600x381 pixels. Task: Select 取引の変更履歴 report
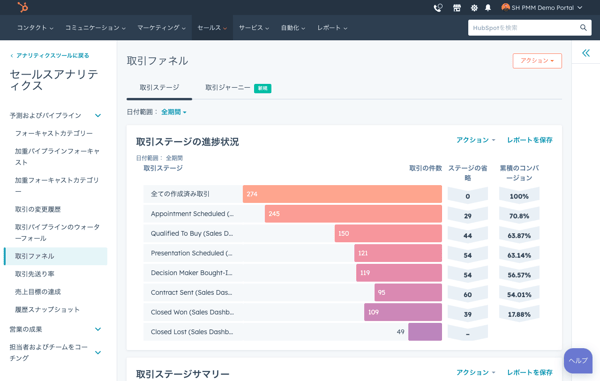pyautogui.click(x=38, y=209)
